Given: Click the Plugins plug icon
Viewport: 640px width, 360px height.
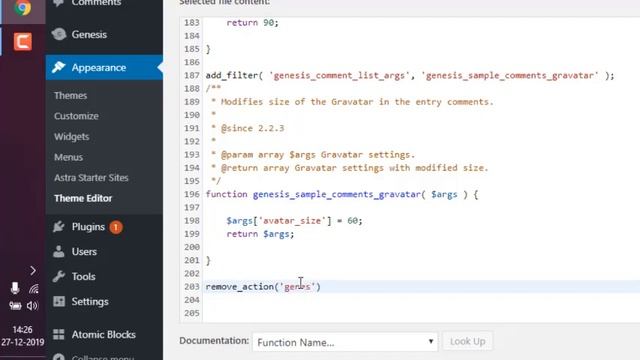Looking at the screenshot, I should (x=59, y=227).
